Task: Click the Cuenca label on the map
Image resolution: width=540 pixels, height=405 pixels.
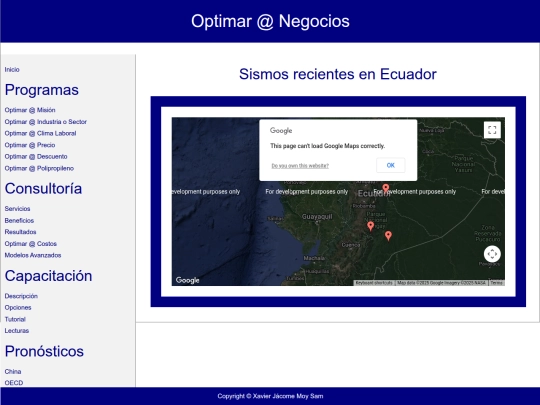Action: click(351, 245)
